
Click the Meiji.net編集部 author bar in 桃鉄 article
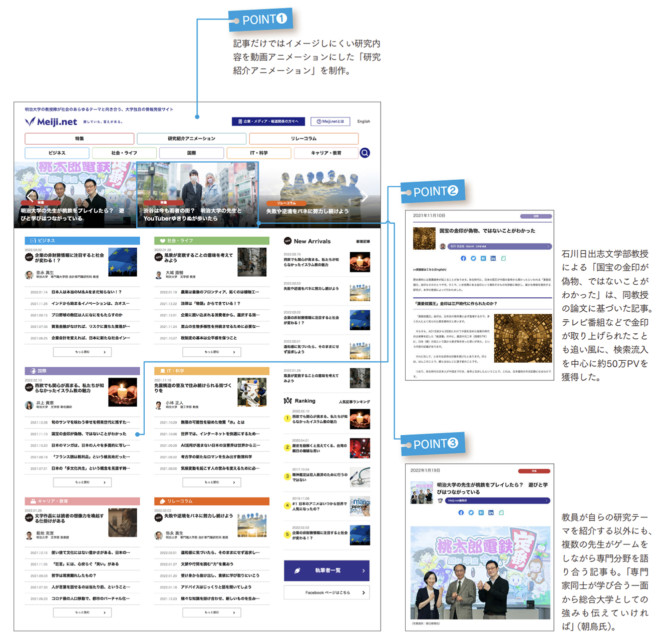click(497, 500)
